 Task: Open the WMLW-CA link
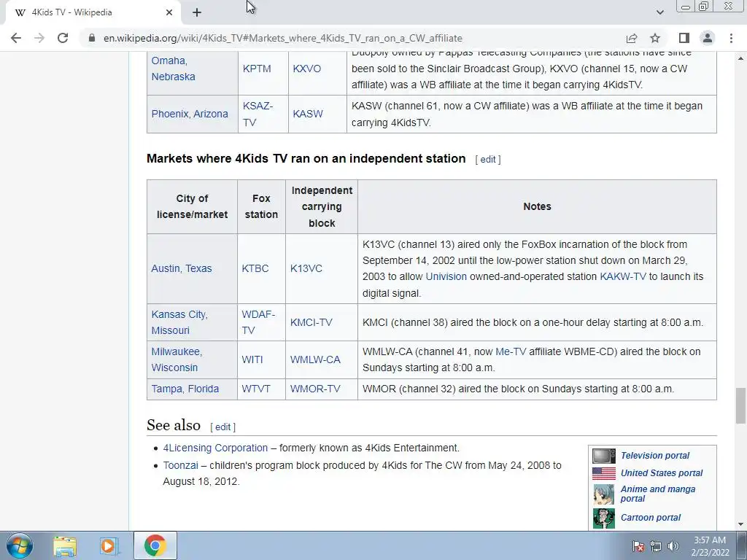pos(315,359)
